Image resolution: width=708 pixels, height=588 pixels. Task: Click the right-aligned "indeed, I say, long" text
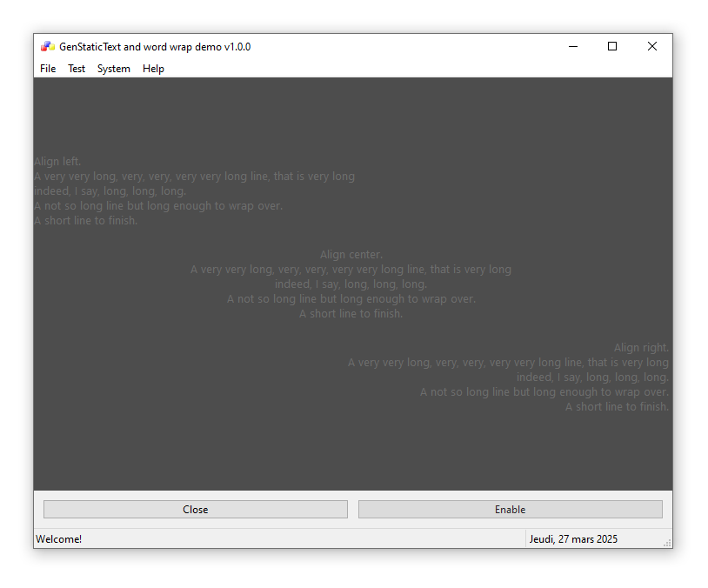click(x=592, y=378)
